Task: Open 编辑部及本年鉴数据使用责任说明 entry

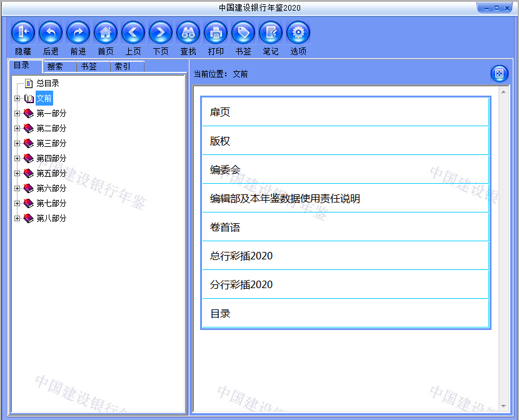Action: (x=346, y=198)
